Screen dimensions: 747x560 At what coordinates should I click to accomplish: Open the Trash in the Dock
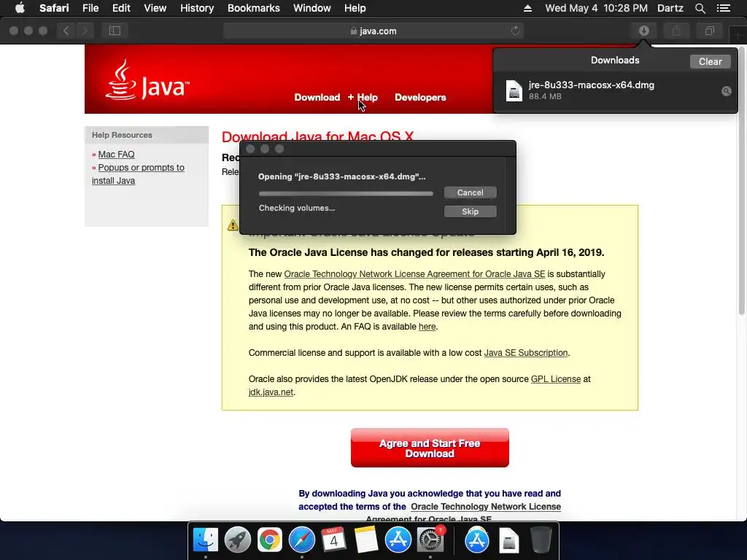[x=541, y=540]
